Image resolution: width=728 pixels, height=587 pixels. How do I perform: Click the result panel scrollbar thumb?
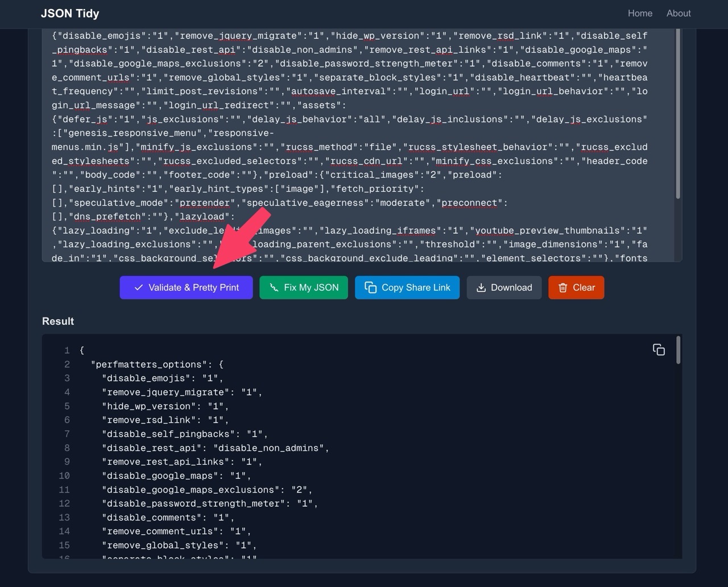coord(678,350)
